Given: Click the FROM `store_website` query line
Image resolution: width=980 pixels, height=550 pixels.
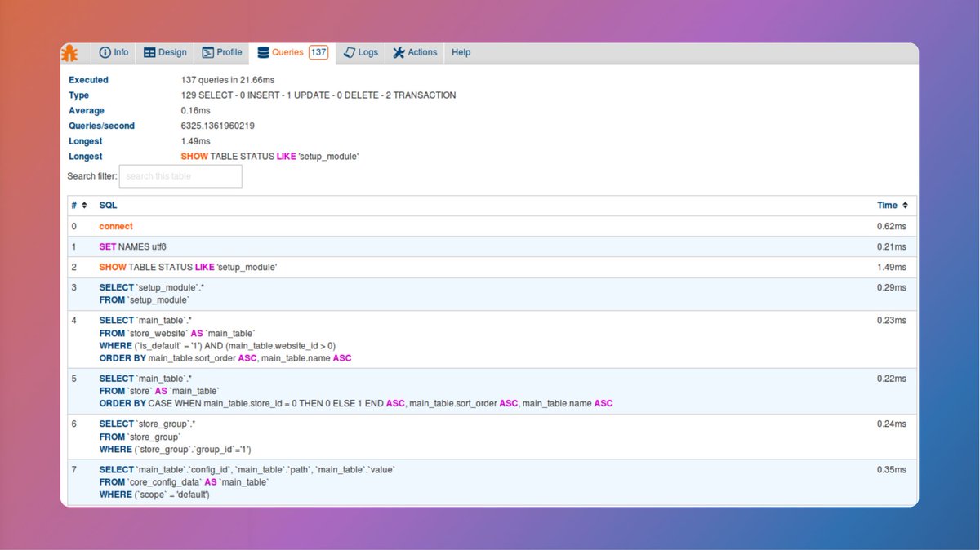Looking at the screenshot, I should [177, 333].
